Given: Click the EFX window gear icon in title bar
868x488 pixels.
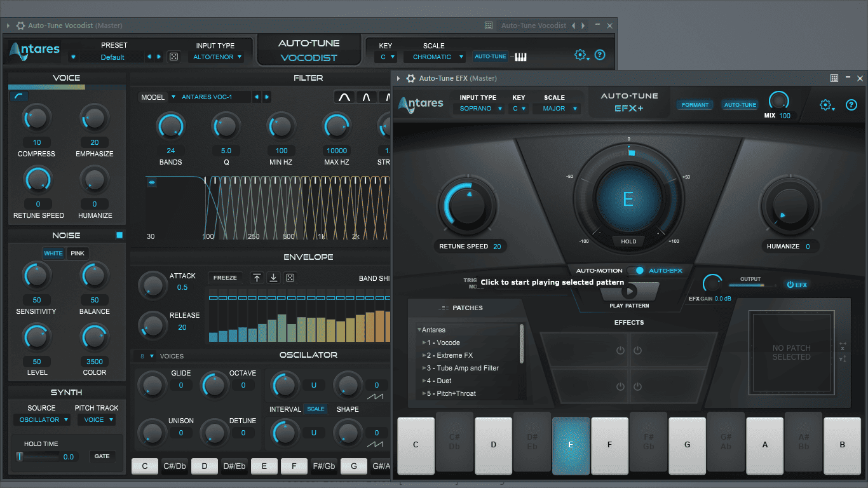Looking at the screenshot, I should pos(410,78).
